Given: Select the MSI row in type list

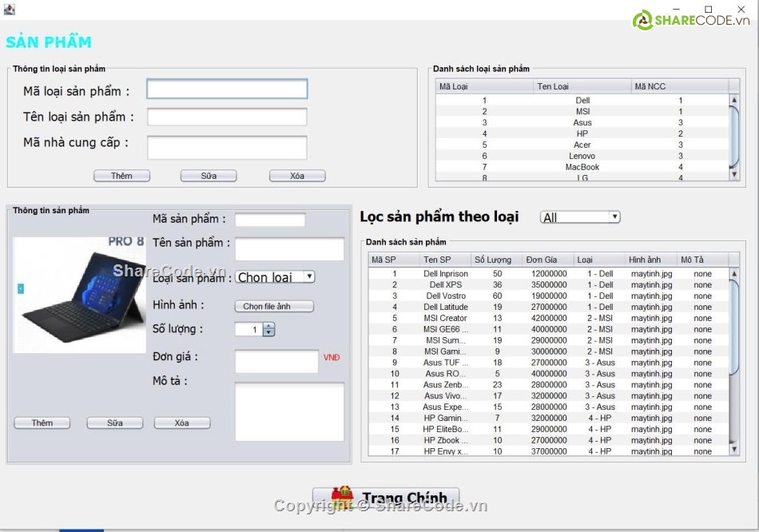Looking at the screenshot, I should (582, 111).
